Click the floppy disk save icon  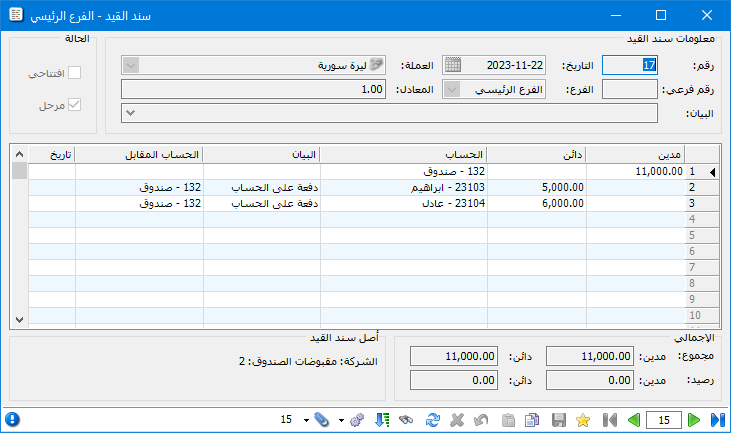(x=559, y=420)
